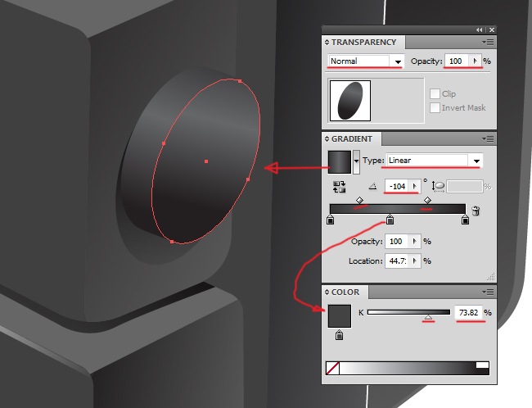Switch to the Transparency tab

[x=363, y=42]
